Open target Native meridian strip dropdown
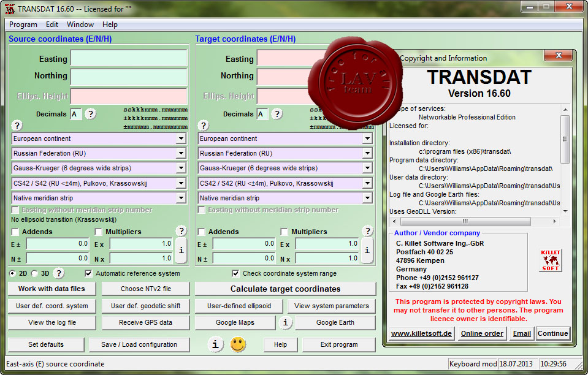The height and width of the screenshot is (375, 588). coord(367,198)
